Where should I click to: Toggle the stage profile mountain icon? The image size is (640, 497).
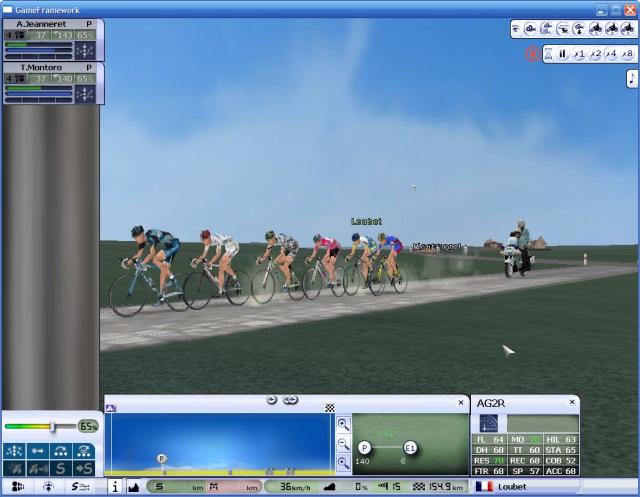tap(135, 487)
